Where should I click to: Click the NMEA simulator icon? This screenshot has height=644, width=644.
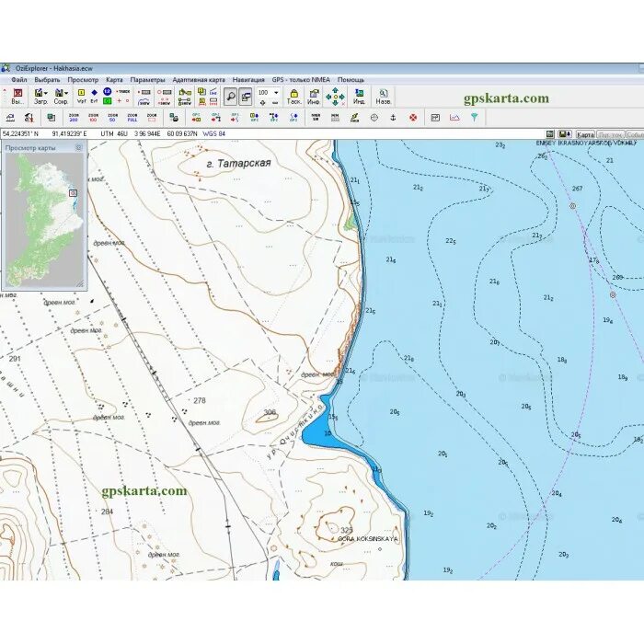[x=316, y=118]
